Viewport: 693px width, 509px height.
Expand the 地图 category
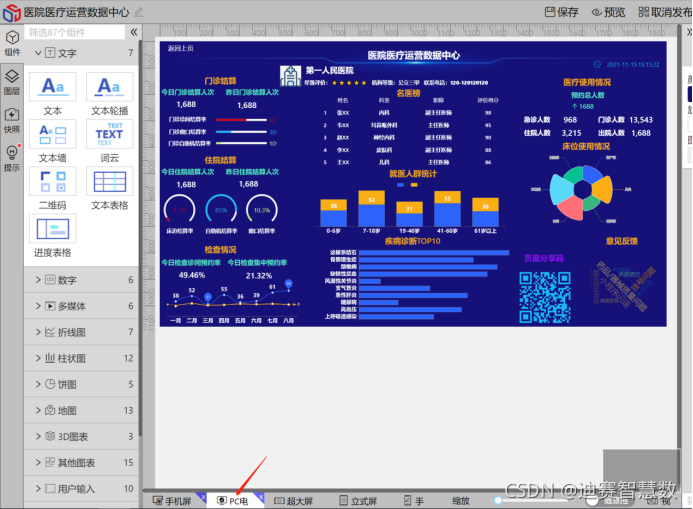(38, 410)
